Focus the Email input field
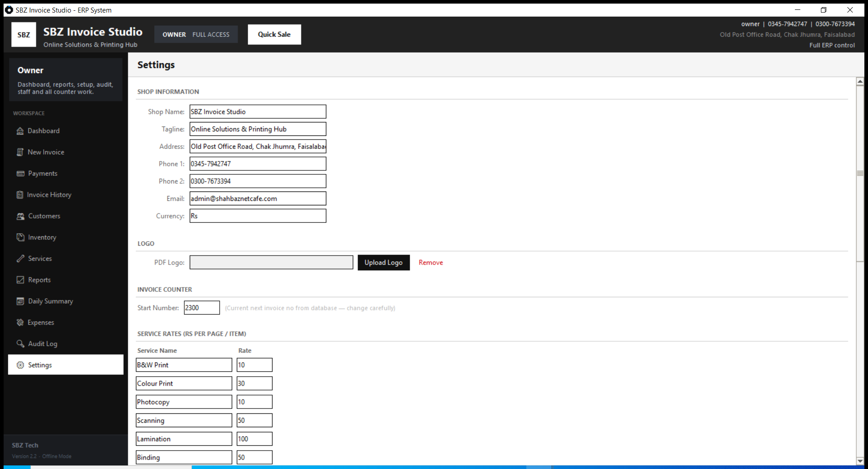This screenshot has height=469, width=868. click(258, 199)
